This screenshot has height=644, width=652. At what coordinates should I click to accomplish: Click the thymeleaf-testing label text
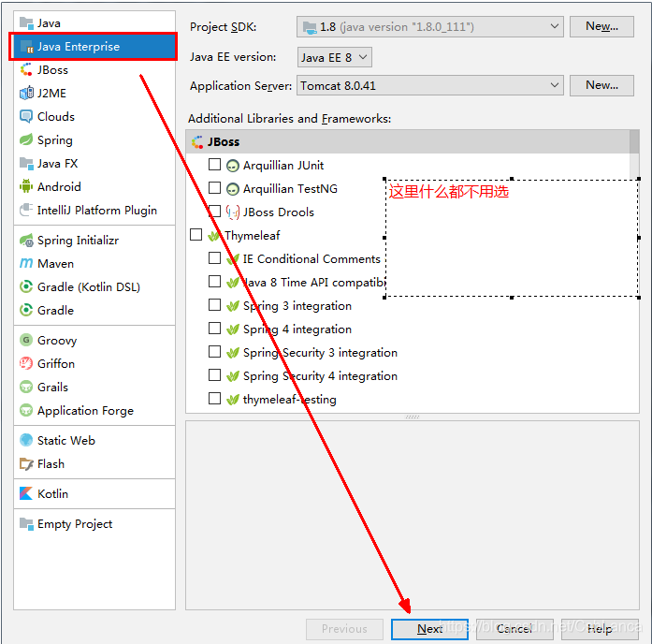coord(290,400)
